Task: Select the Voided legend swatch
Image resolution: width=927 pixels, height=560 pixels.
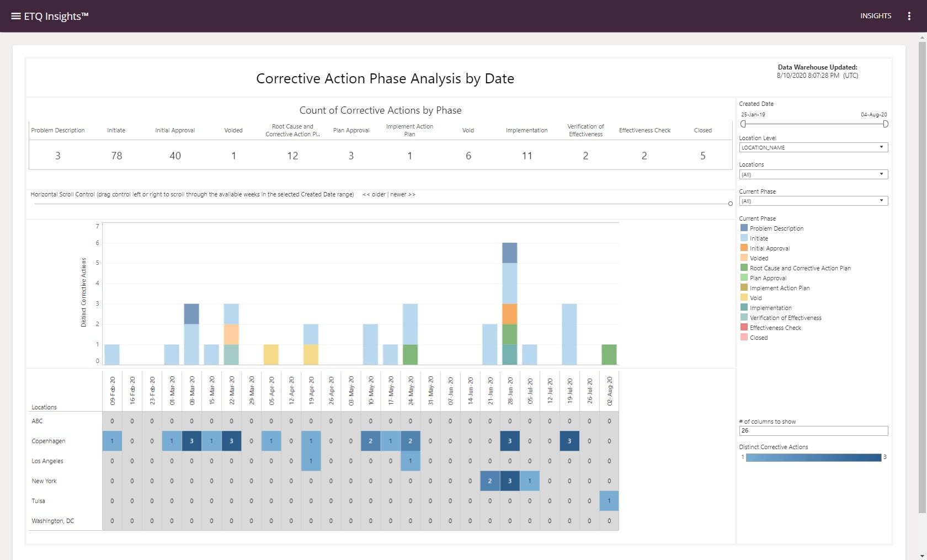Action: (744, 258)
